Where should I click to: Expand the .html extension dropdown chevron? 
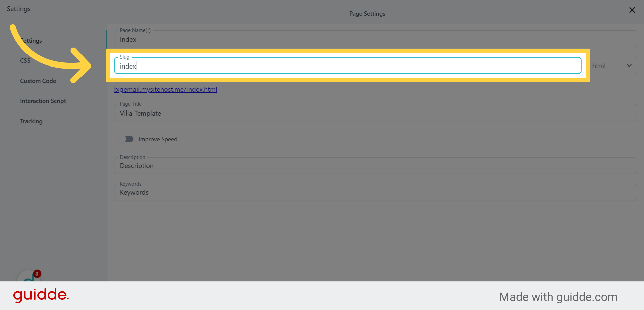629,66
